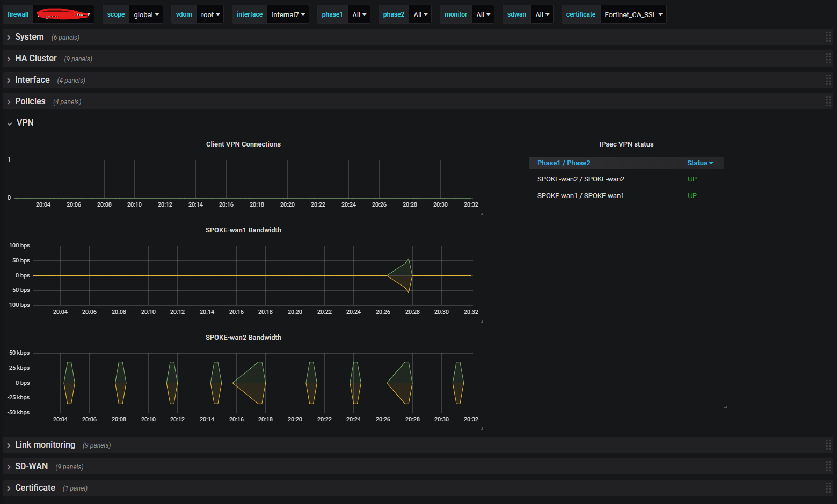Click the Interface row drag handle icon

point(828,80)
